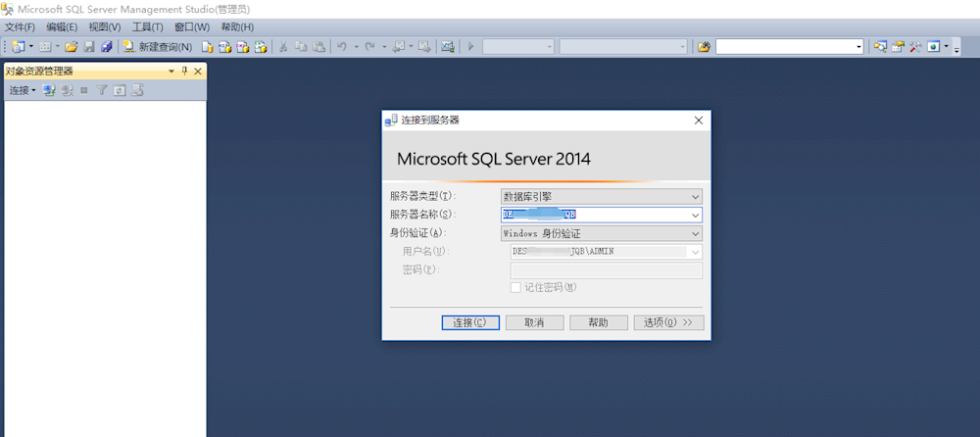Open the Web Browser icon dropdown arrow
980x437 pixels.
(947, 46)
